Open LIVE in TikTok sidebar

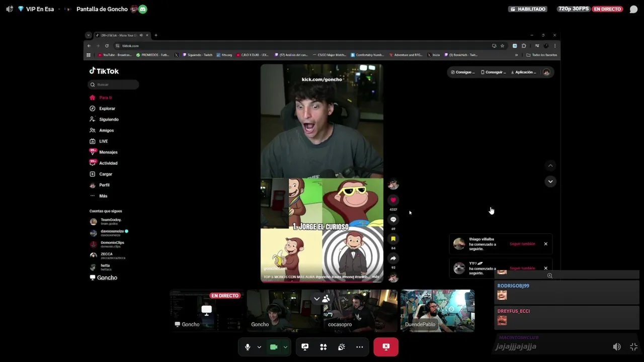103,141
